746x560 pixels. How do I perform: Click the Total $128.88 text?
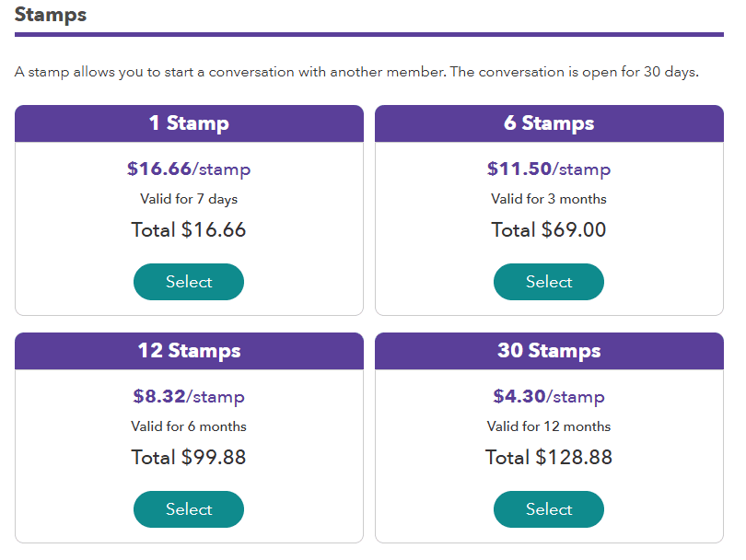[x=549, y=457]
